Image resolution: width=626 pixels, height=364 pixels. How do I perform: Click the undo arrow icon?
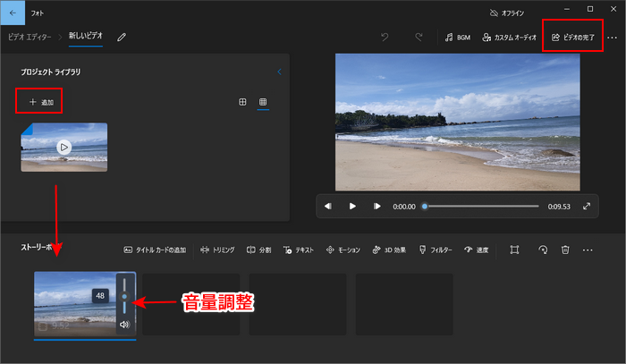(385, 38)
